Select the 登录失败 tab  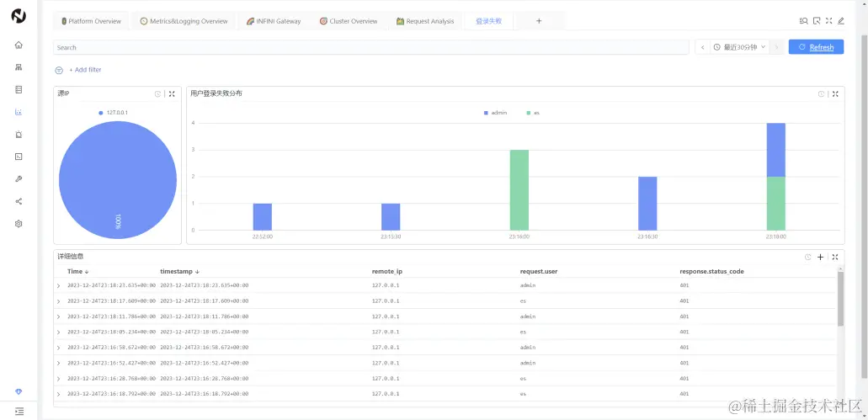[489, 21]
